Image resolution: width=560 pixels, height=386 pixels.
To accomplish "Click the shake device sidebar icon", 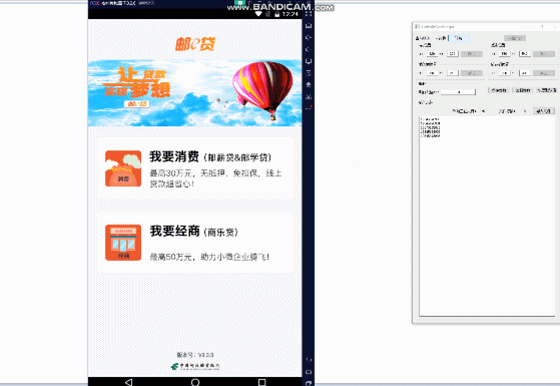I will (309, 73).
